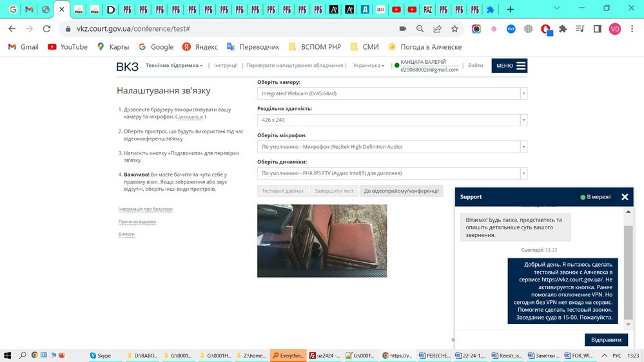
Task: Go to До відеоприйому/конференції
Action: [x=401, y=191]
